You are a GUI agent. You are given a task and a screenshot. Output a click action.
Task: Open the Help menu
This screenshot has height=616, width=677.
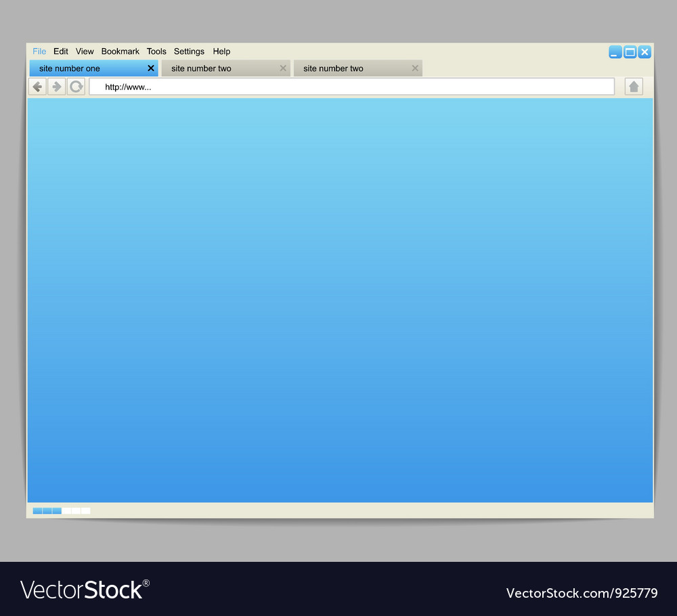coord(221,51)
